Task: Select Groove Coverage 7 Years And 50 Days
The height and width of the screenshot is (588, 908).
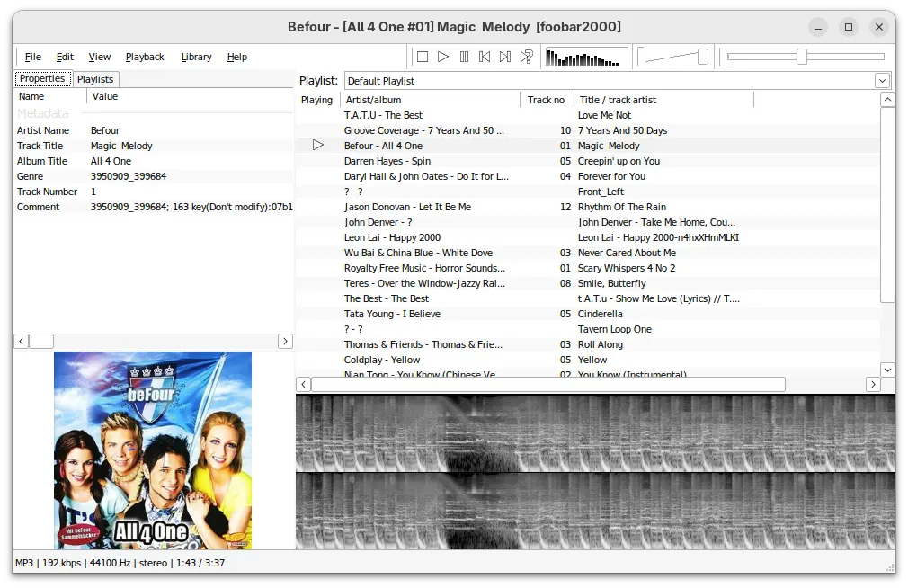Action: tap(588, 131)
